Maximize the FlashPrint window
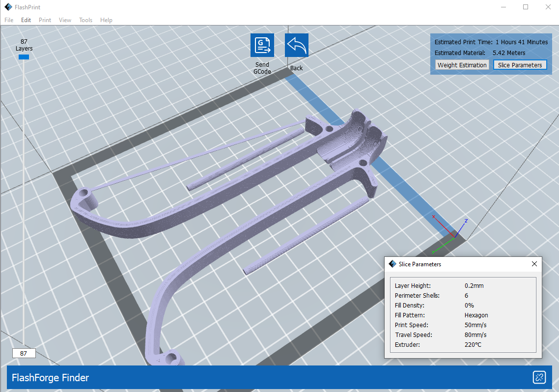This screenshot has height=392, width=559. pos(526,7)
